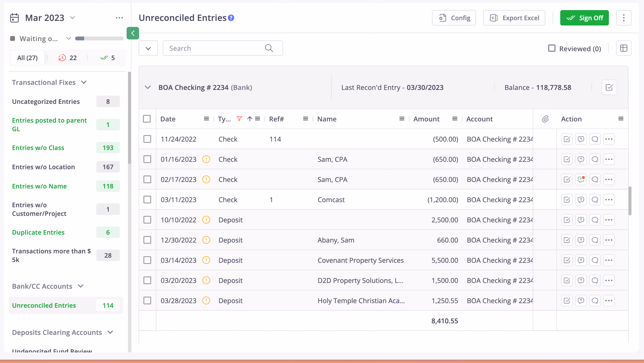Screen dimensions: 644x363
Task: Select the 10/10/2022 Deposit row checkbox
Action: (147, 220)
